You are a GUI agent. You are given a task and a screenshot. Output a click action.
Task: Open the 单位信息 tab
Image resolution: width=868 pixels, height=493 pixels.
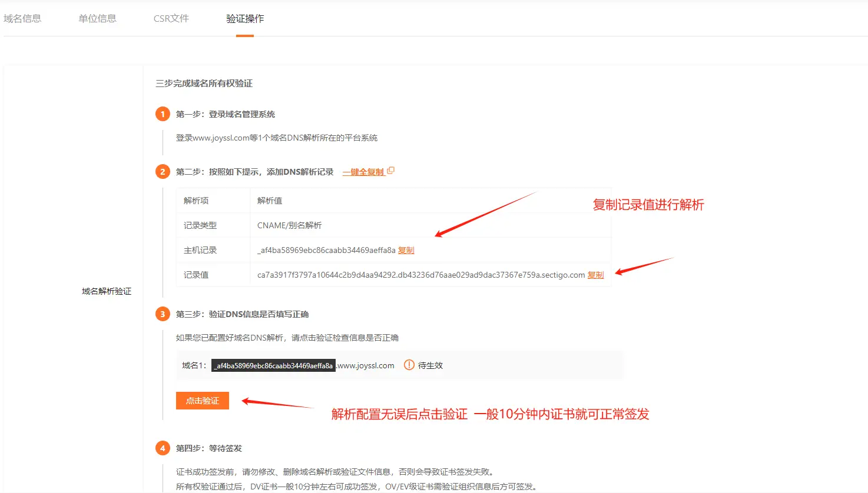tap(97, 18)
